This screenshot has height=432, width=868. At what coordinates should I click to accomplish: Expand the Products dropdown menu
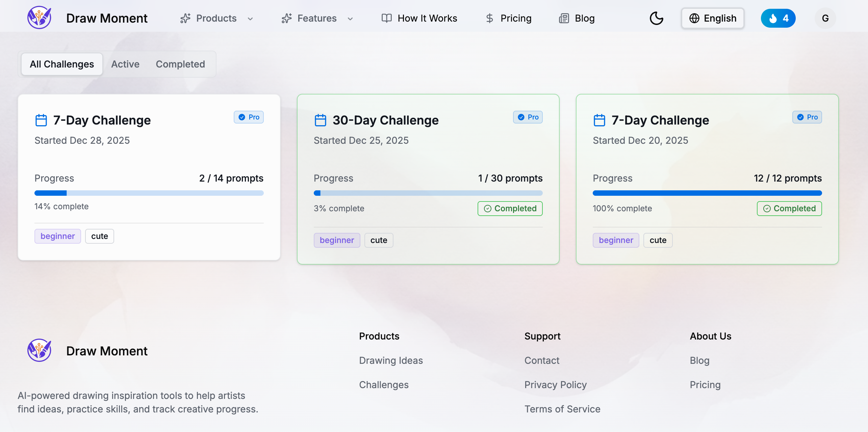pyautogui.click(x=216, y=18)
